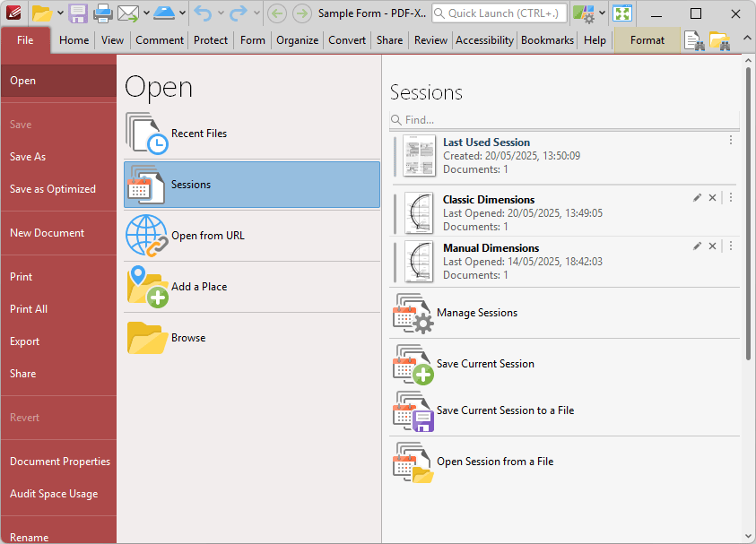Screen dimensions: 756x544
Task: Select Save as Optimized in the File menu
Action: pyautogui.click(x=53, y=189)
